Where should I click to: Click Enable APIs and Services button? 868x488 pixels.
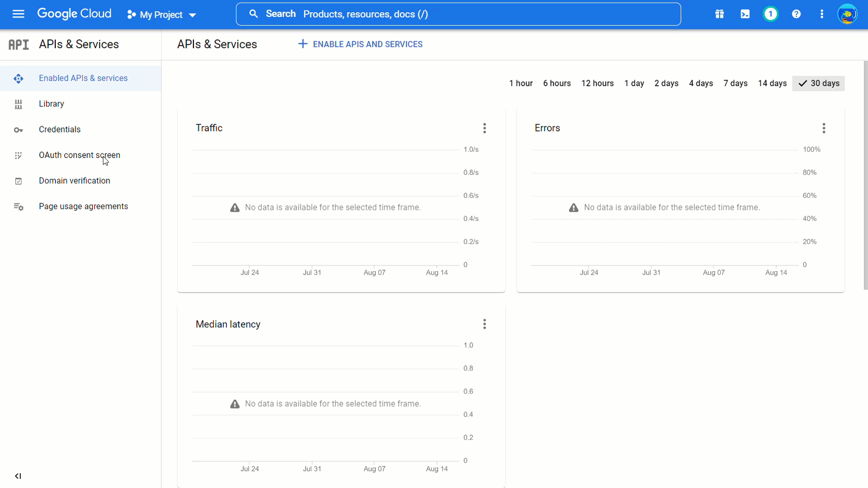tap(360, 44)
